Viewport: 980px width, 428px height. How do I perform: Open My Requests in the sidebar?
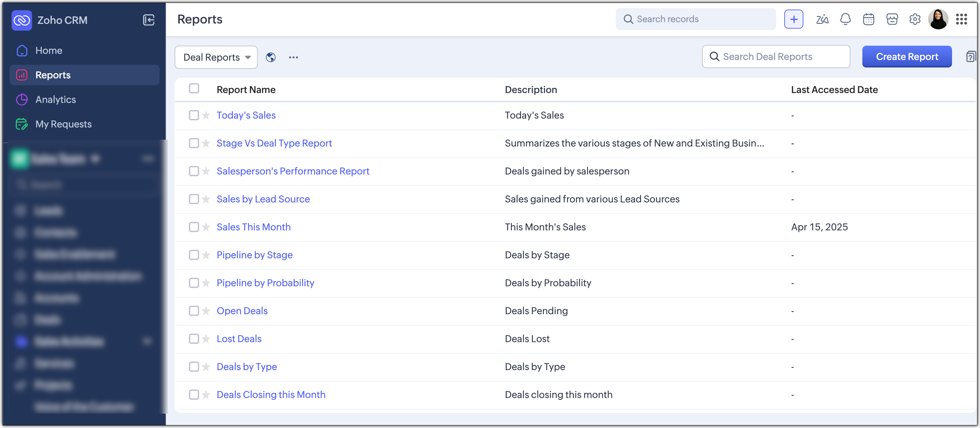(x=63, y=124)
